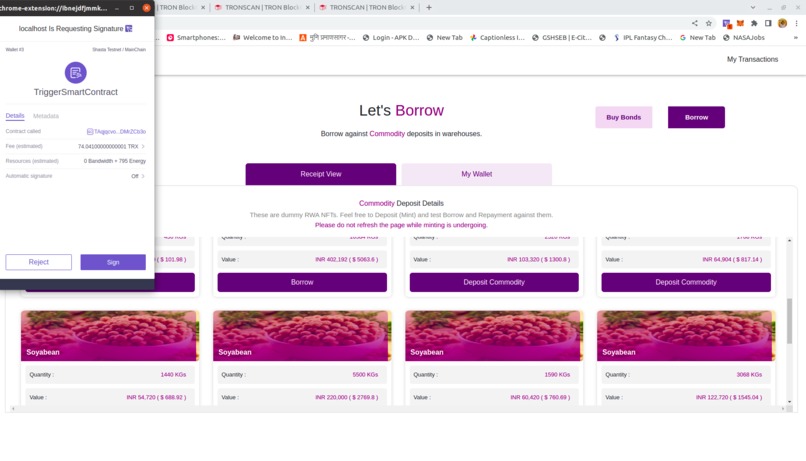Viewport: 806px width, 461px height.
Task: Click the card list scroll-up arrow
Action: (x=790, y=241)
